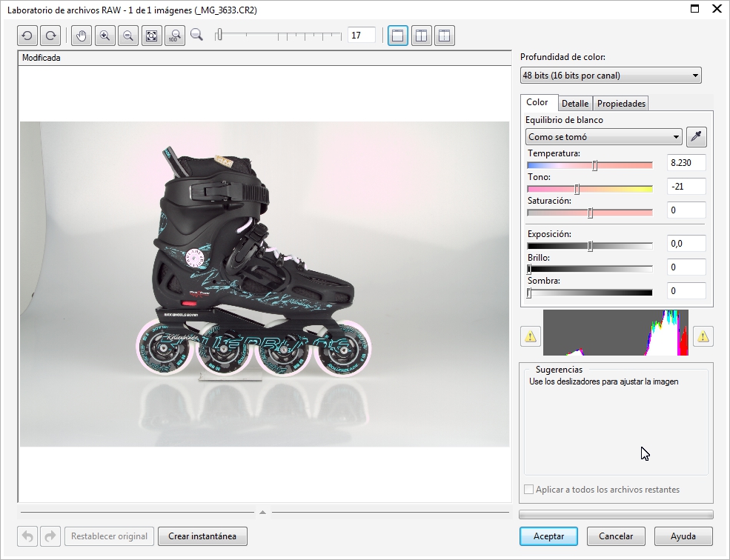Click the roller skate preview image
The width and height of the screenshot is (730, 560).
265,284
